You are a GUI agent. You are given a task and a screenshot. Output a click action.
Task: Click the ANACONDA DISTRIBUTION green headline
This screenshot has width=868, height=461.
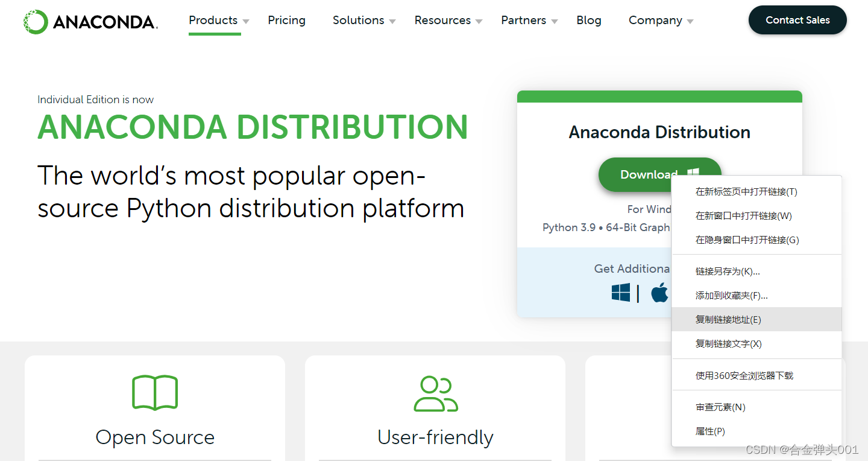[x=253, y=127]
